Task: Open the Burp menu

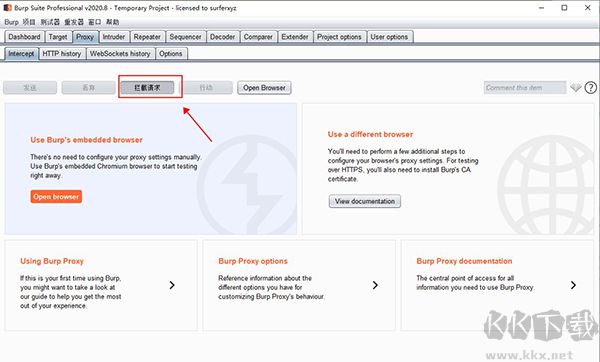Action: click(11, 22)
